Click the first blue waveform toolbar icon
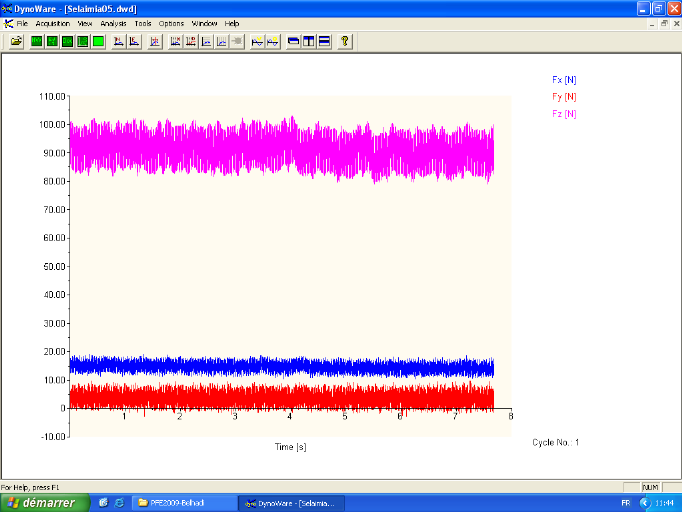Image resolution: width=682 pixels, height=512 pixels. 257,41
